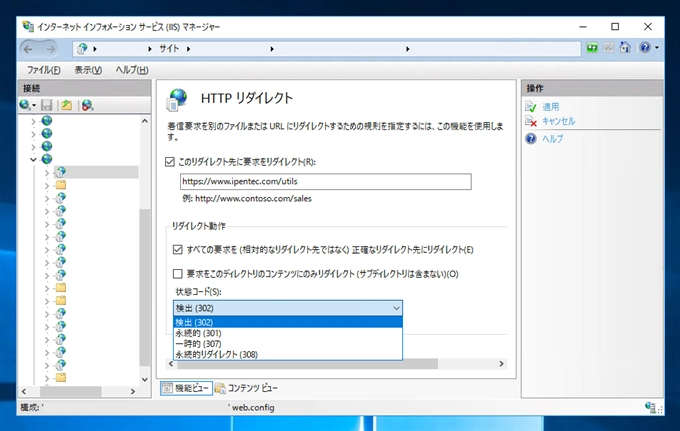
Task: Click the サイト breadcrumb in the address bar
Action: tap(169, 49)
